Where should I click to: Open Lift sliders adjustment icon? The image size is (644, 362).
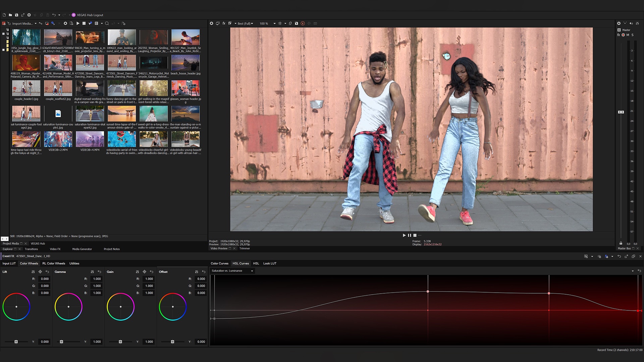click(33, 272)
